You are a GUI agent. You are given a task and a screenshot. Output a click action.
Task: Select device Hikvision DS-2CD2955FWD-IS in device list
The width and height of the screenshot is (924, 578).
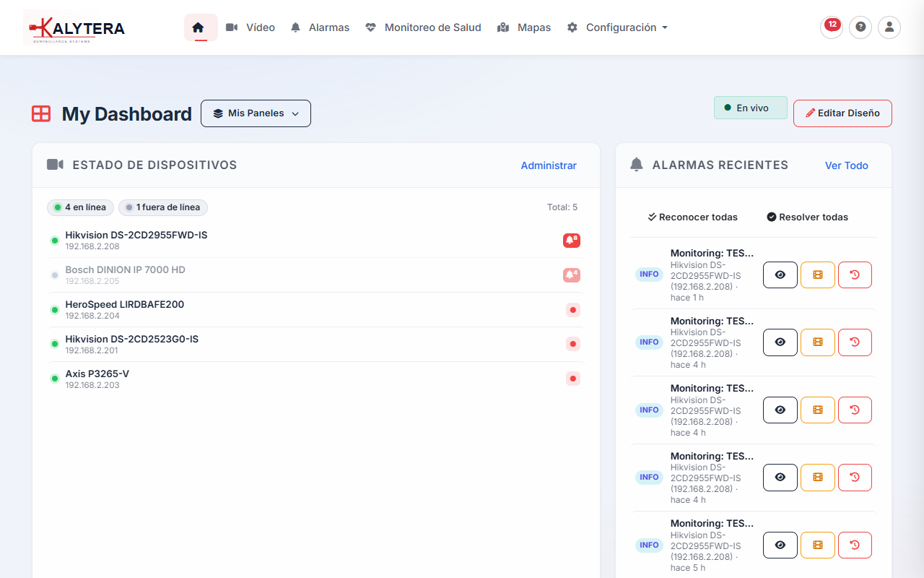click(315, 241)
